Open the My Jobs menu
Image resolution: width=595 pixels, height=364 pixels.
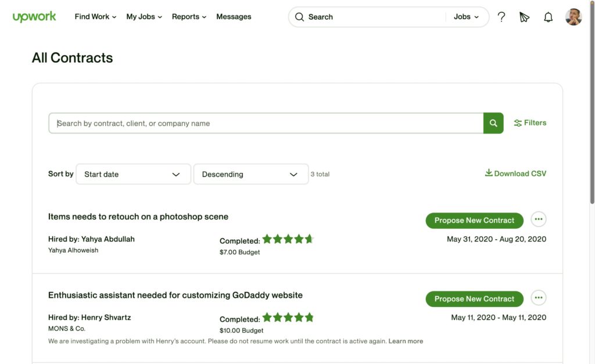(144, 17)
